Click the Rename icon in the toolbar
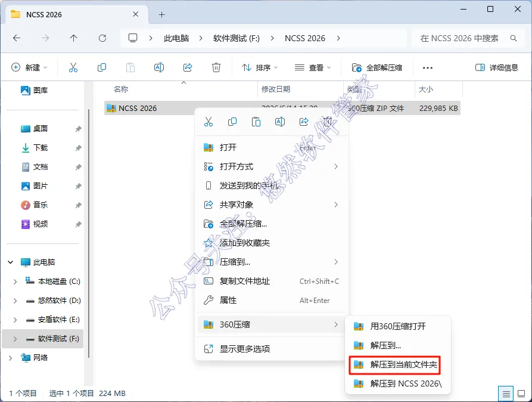The height and width of the screenshot is (402, 532). pyautogui.click(x=159, y=67)
